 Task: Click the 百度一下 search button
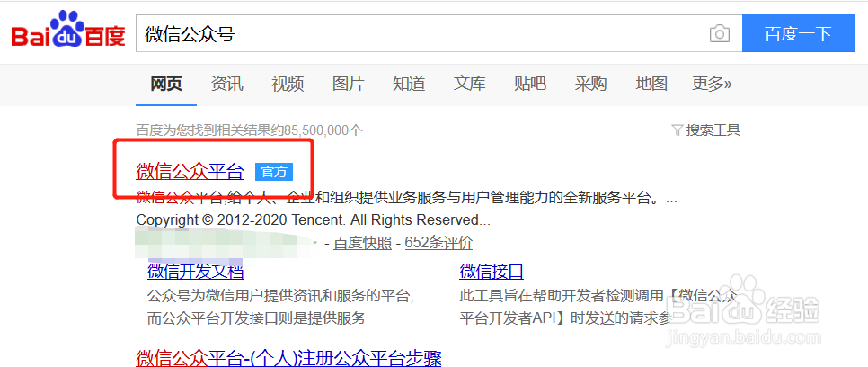[x=798, y=34]
